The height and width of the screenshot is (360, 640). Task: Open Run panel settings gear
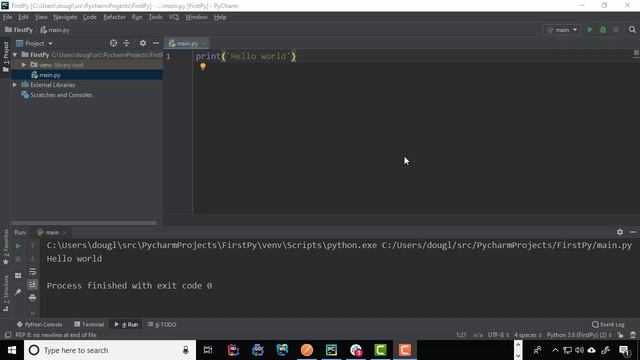click(620, 232)
